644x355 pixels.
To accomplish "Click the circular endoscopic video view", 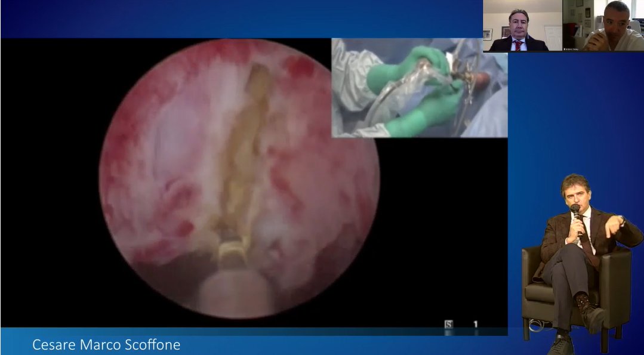I will pyautogui.click(x=239, y=179).
